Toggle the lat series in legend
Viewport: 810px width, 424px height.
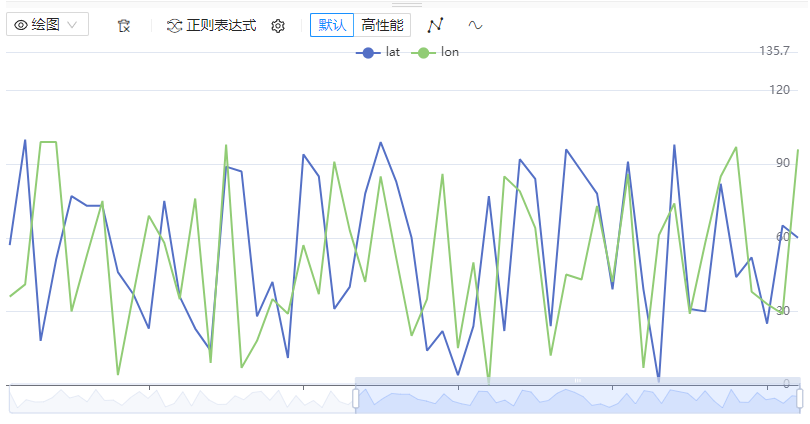point(392,52)
